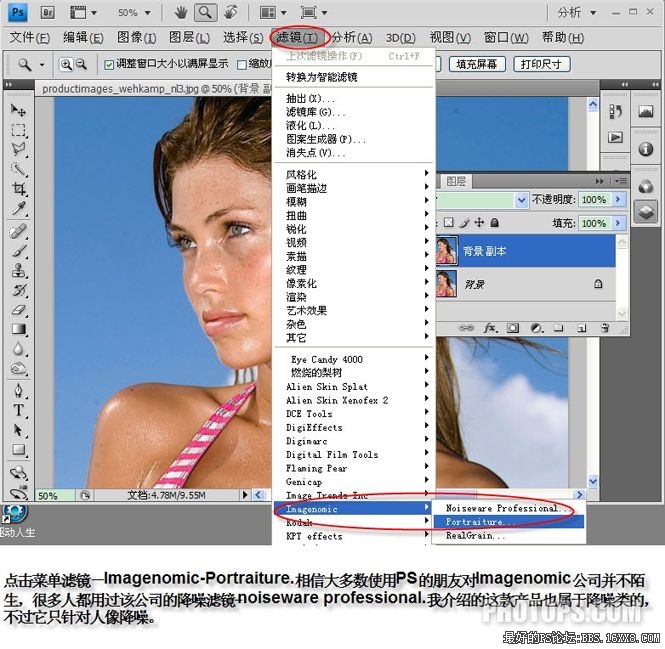Open the 图层(L) menu

(190, 37)
